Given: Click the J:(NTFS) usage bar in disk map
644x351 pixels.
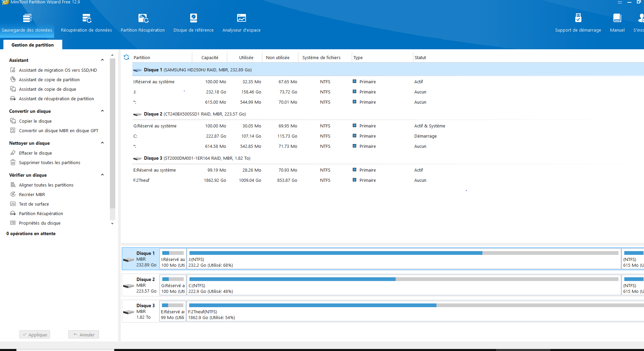Looking at the screenshot, I should [x=403, y=259].
